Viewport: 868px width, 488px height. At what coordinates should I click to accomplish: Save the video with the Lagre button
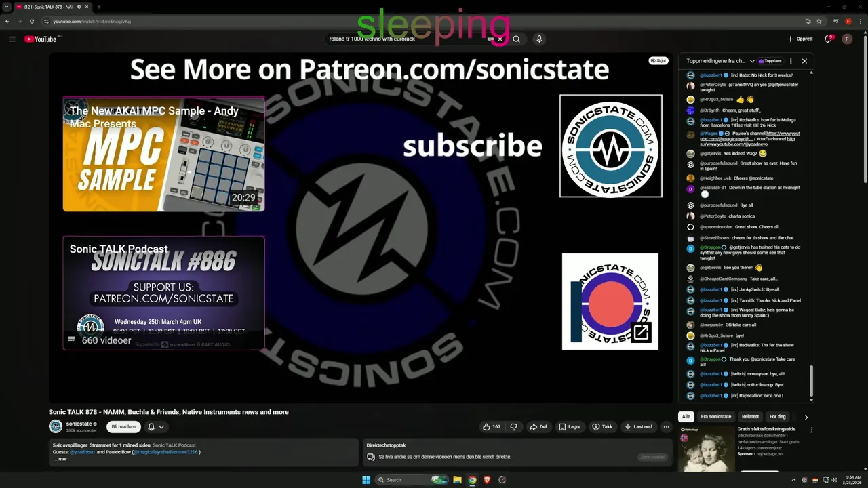pyautogui.click(x=570, y=427)
